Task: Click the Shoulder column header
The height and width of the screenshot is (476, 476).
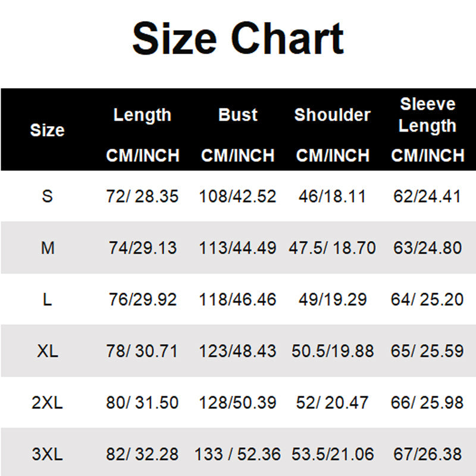Action: coord(333,115)
